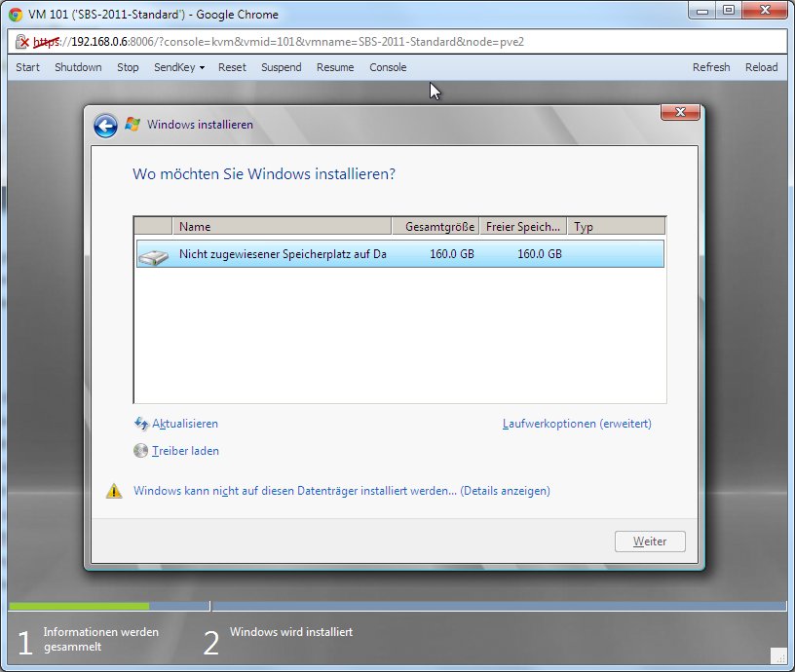
Task: Click the Aktualisieren refresh icon
Action: pyautogui.click(x=141, y=424)
